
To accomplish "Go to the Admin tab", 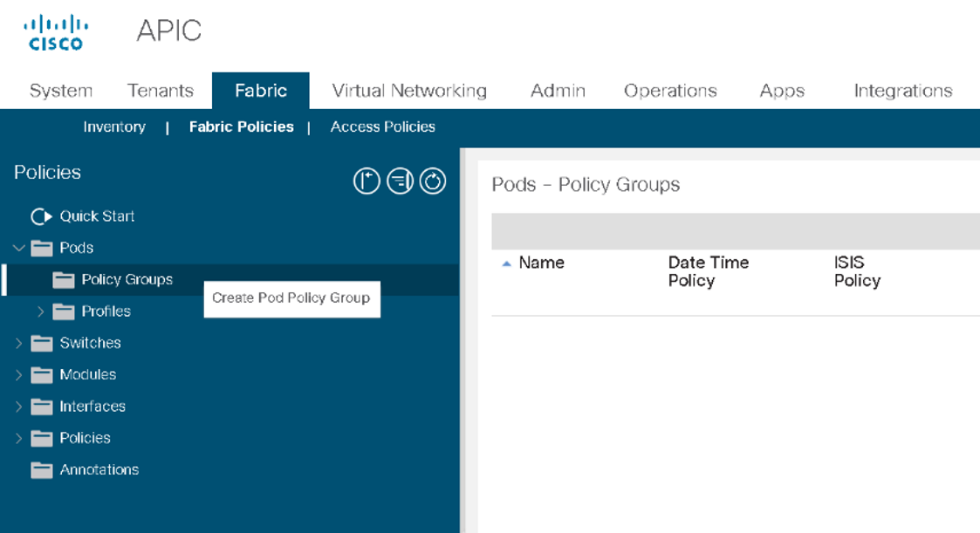I will pos(559,91).
